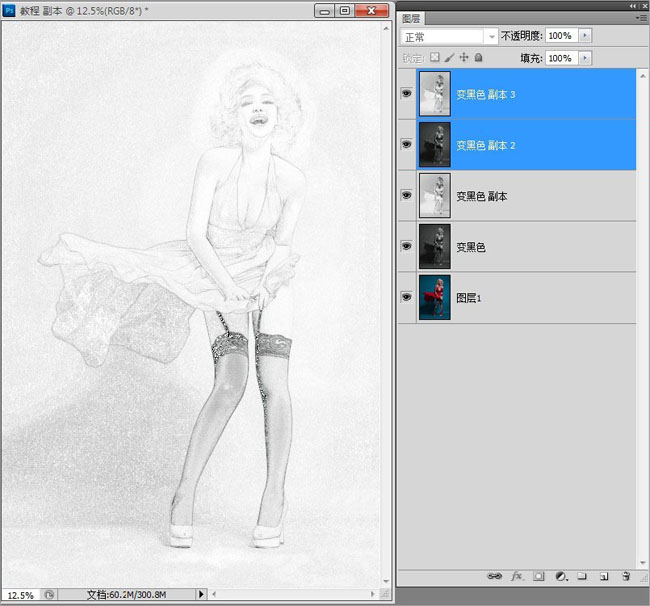Select the 图层1 color thumbnail

[x=434, y=298]
